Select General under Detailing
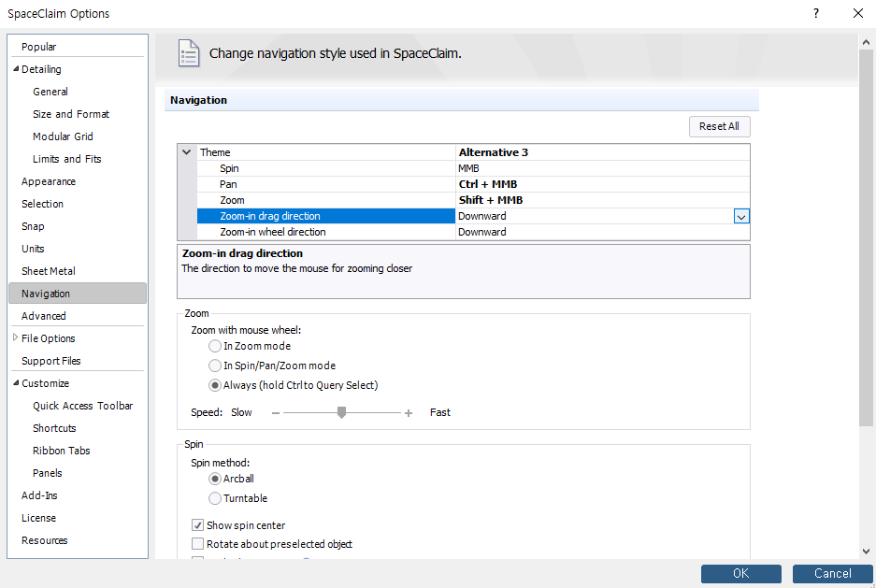876x588 pixels. click(50, 92)
